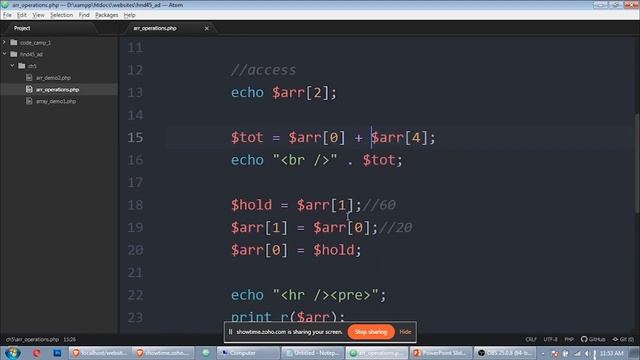The width and height of the screenshot is (640, 360).
Task: Switch to the OBS 25.0.8 taskbar button
Action: (504, 353)
